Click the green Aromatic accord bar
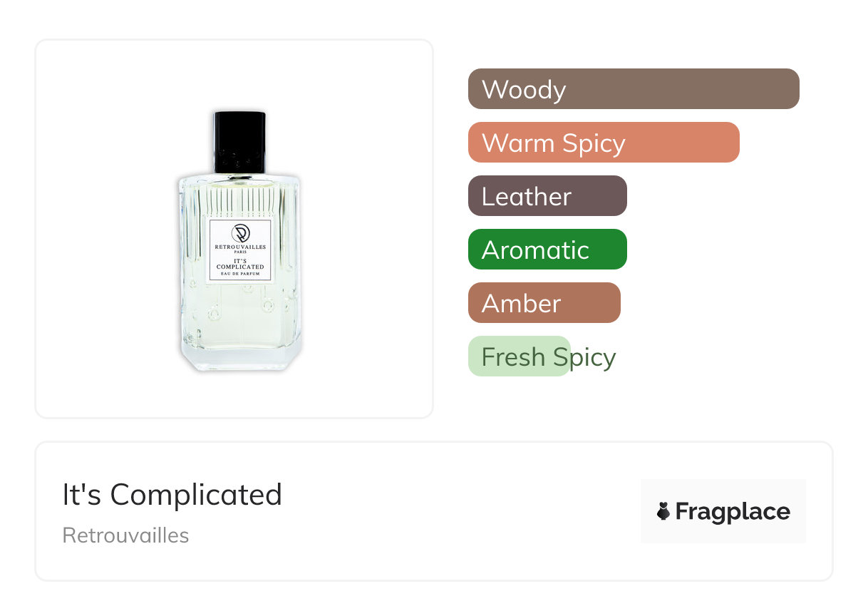The width and height of the screenshot is (868, 616). click(547, 250)
